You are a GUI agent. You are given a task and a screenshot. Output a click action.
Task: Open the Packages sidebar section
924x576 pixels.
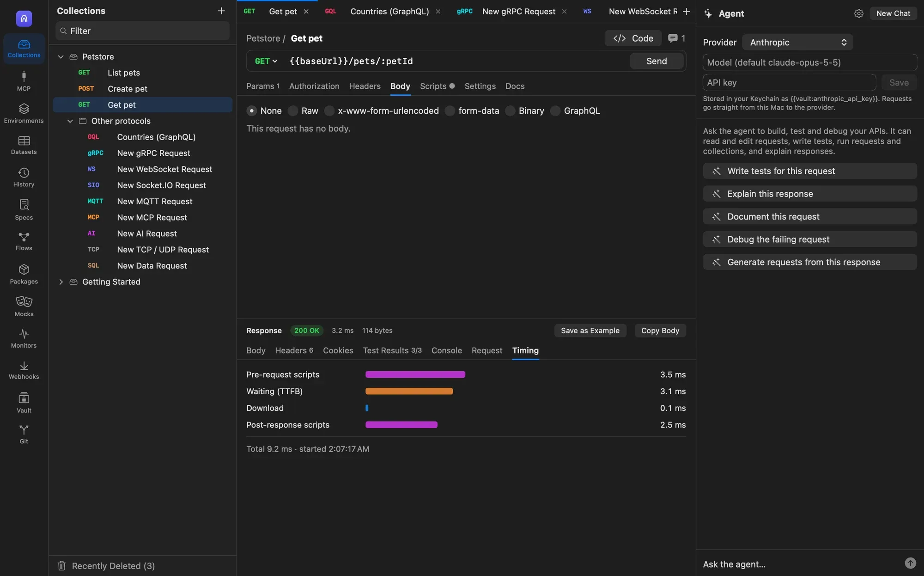coord(24,274)
